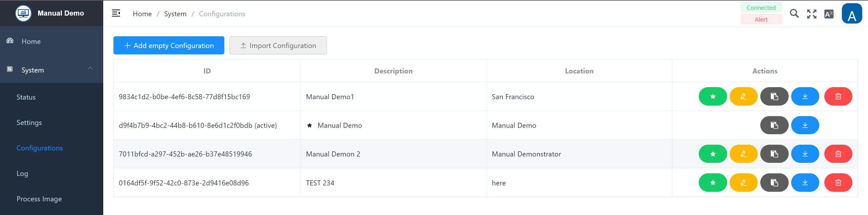
Task: Delete the Manual Demo1 configuration
Action: tap(838, 97)
